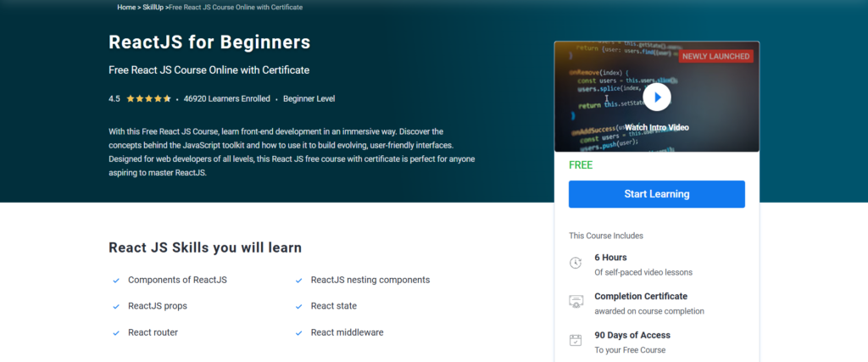Click the NEWLY LAUNCHED badge
The image size is (868, 362).
click(x=715, y=56)
